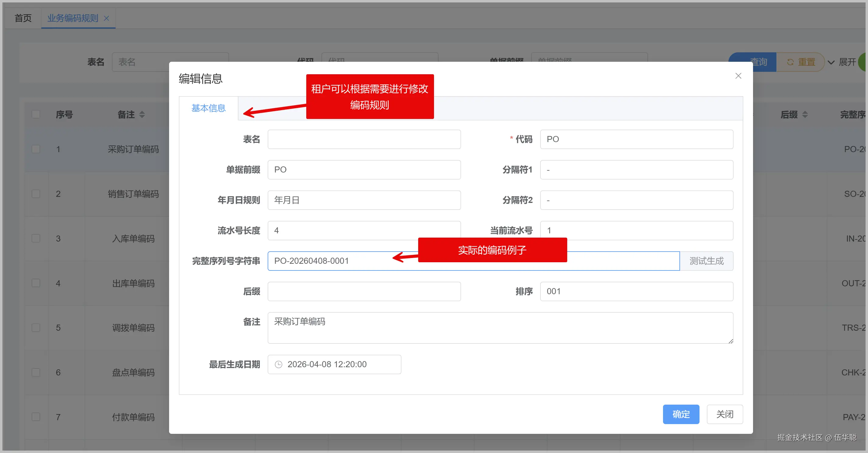Click the 关闭 button

(725, 414)
